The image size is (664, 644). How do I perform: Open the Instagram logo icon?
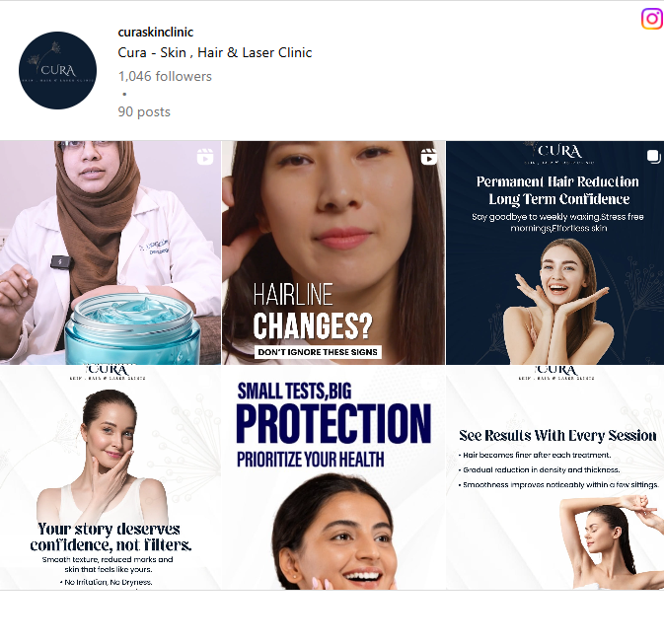click(652, 19)
